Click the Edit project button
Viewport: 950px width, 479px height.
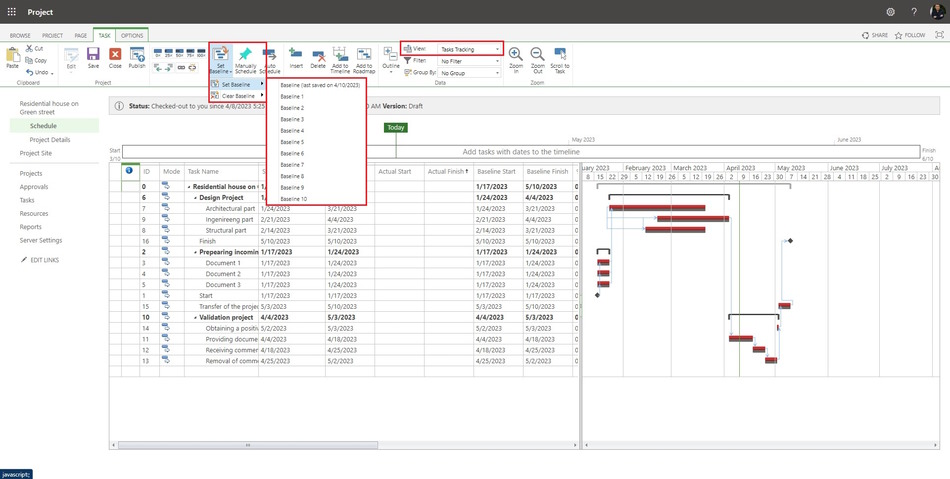pos(71,58)
